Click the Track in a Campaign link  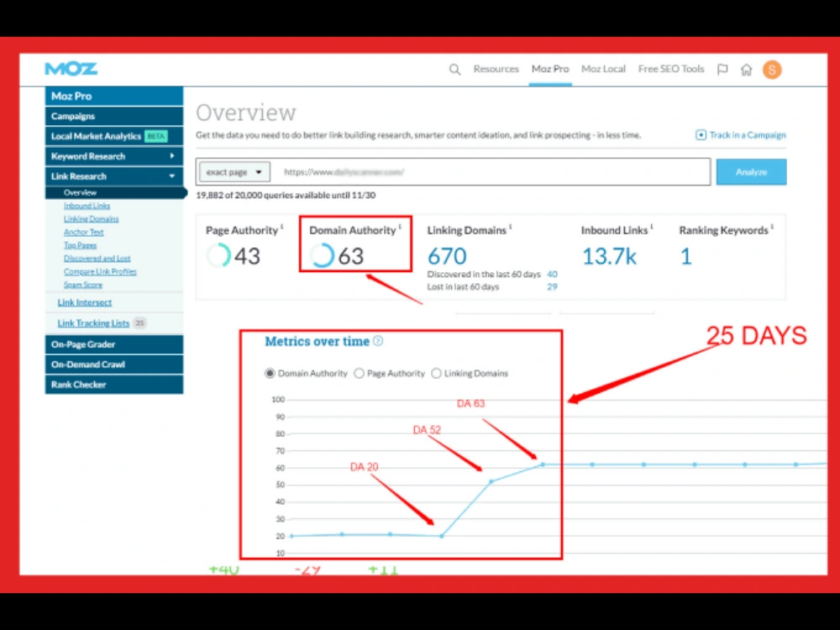(748, 135)
